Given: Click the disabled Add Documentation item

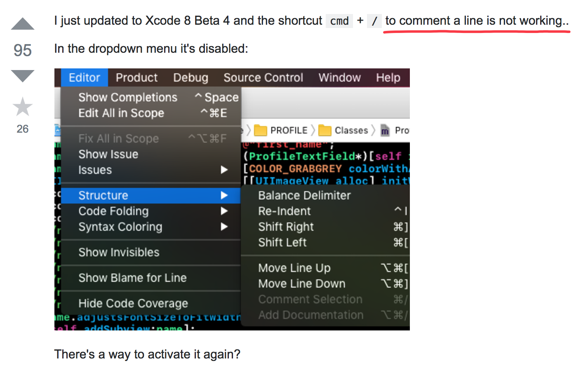Looking at the screenshot, I should (326, 315).
